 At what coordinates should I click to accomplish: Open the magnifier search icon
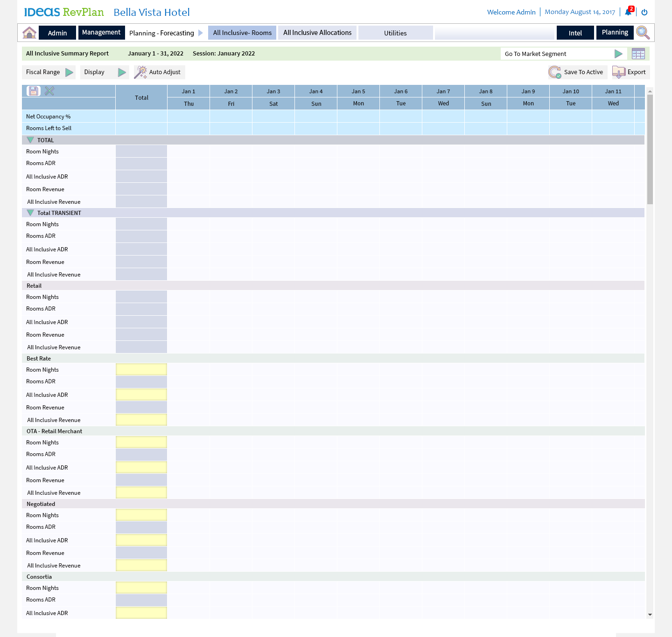point(643,33)
